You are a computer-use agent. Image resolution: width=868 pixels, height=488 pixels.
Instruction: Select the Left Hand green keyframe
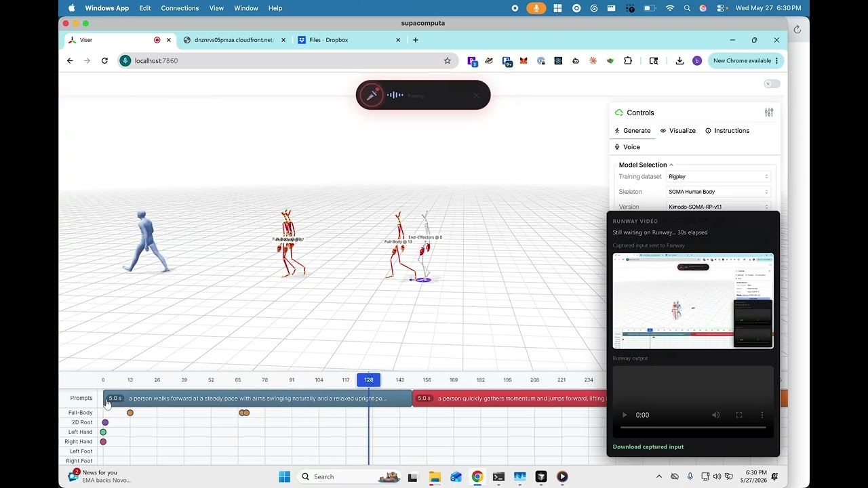click(x=103, y=432)
